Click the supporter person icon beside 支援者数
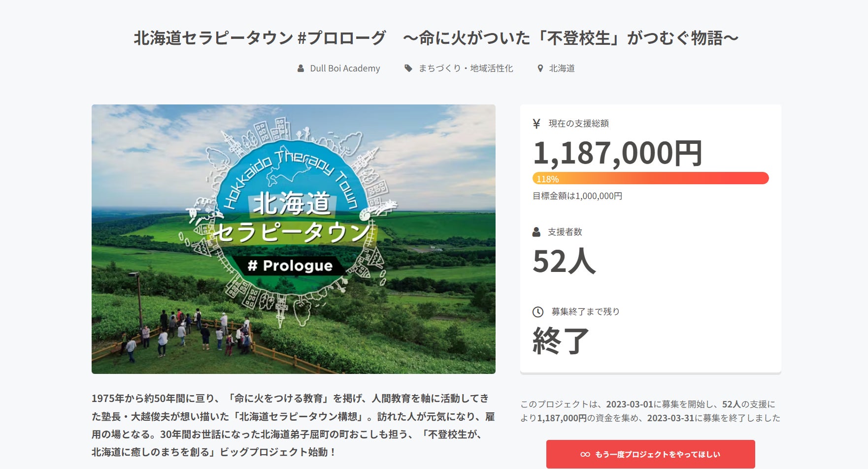The height and width of the screenshot is (469, 868). click(x=536, y=232)
